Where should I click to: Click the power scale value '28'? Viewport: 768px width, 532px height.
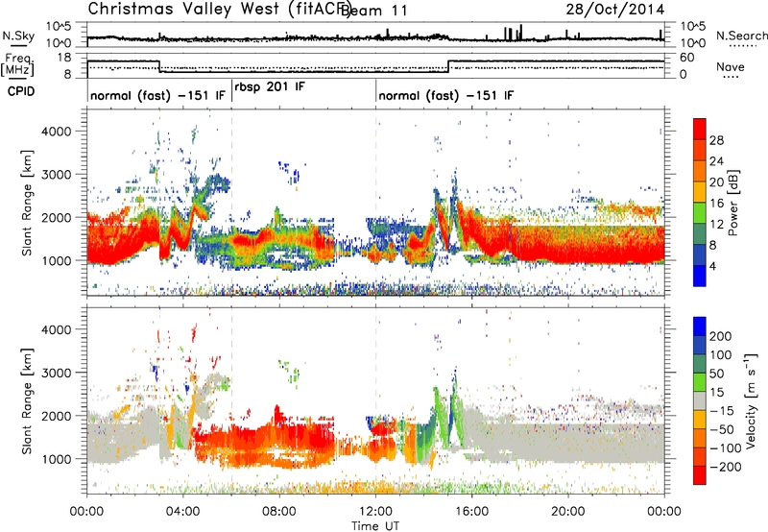coord(716,140)
